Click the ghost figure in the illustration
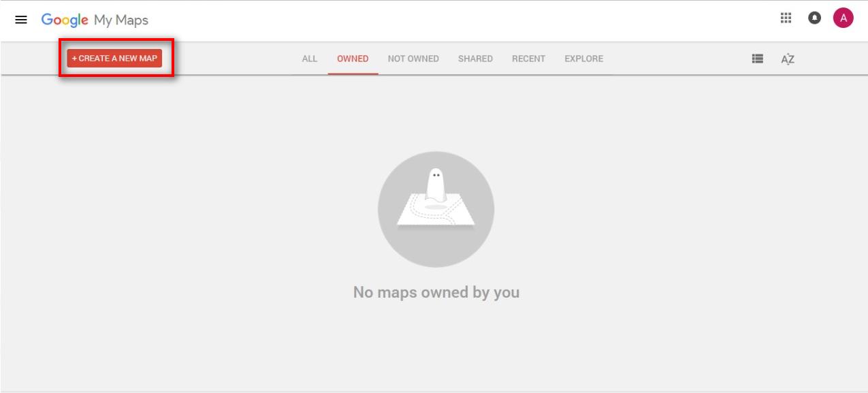Viewport: 868px width, 393px height. pyautogui.click(x=436, y=184)
